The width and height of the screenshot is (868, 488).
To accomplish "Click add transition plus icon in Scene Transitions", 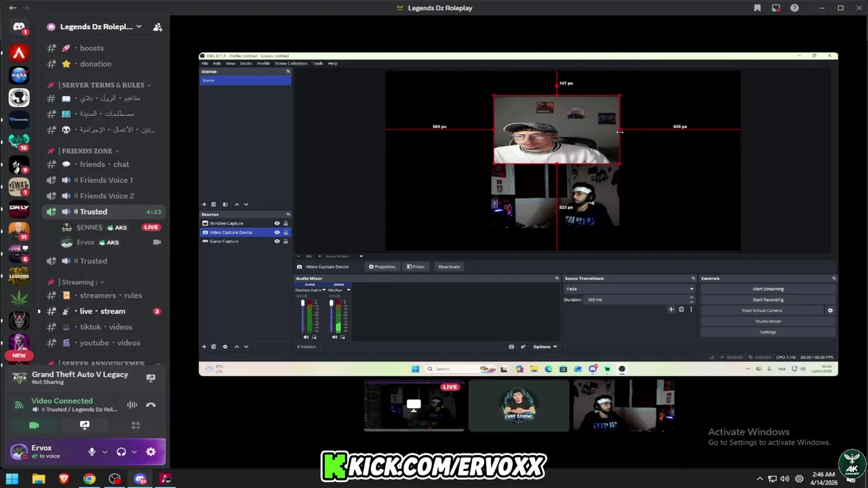I will (x=671, y=310).
